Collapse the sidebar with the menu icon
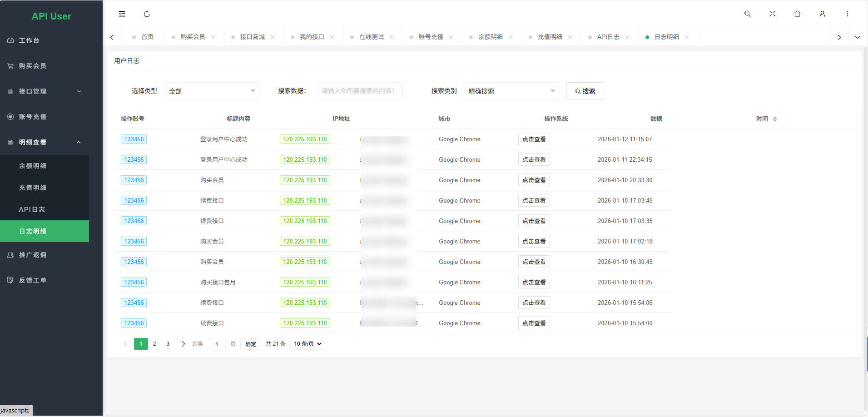 pyautogui.click(x=122, y=14)
